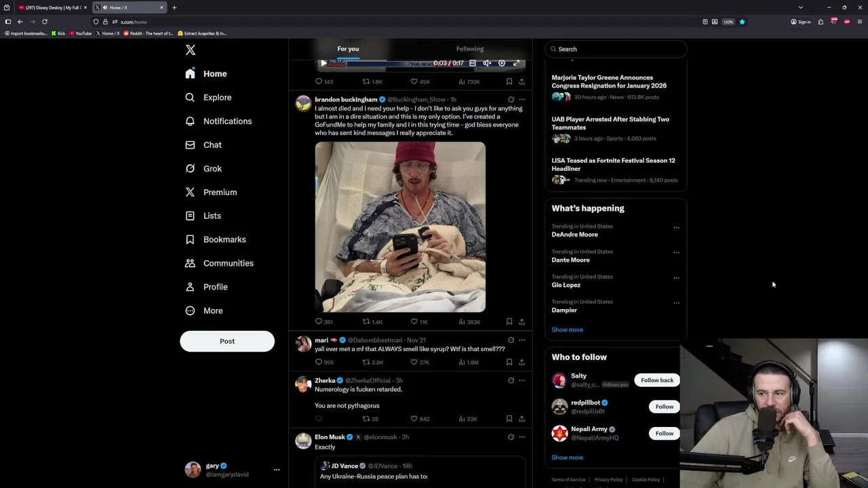Screen dimensions: 868x488
Task: Unmute the video player
Action: (487, 63)
